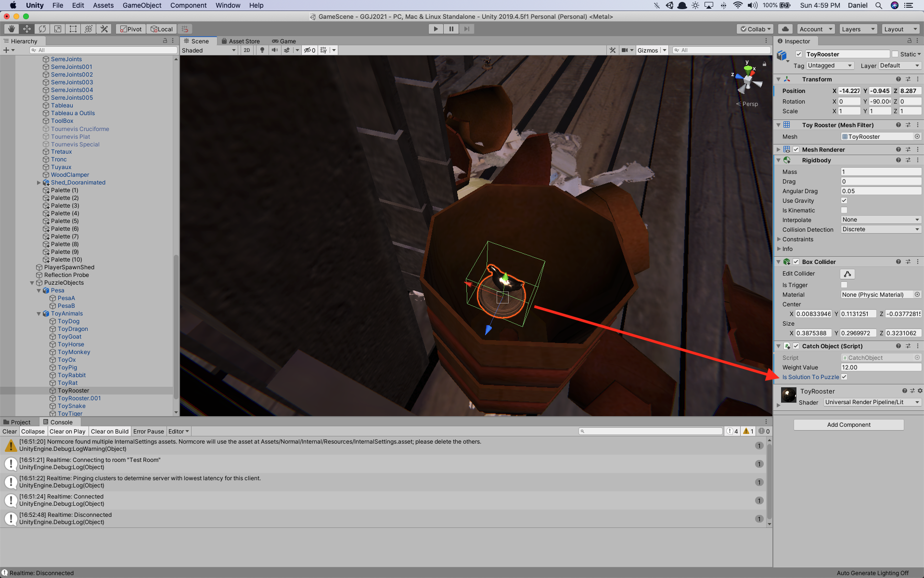Uncheck Is Solution To Puzzle checkbox
Screen dimensions: 924x578
point(844,377)
